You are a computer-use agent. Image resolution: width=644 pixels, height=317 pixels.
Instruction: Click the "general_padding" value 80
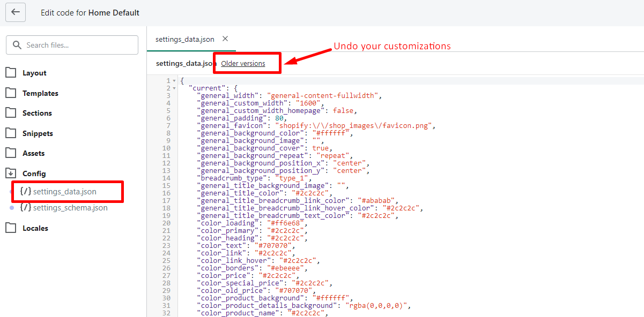(x=280, y=118)
